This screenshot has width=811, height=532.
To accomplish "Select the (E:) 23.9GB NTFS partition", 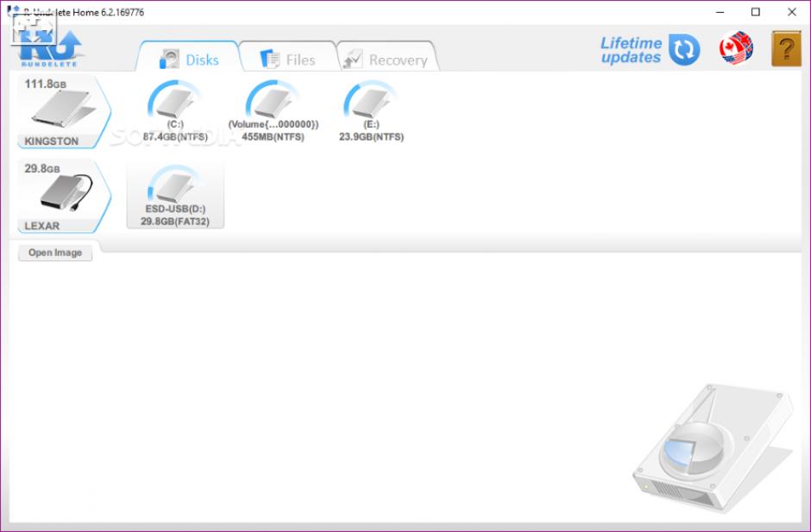I will pos(371,112).
